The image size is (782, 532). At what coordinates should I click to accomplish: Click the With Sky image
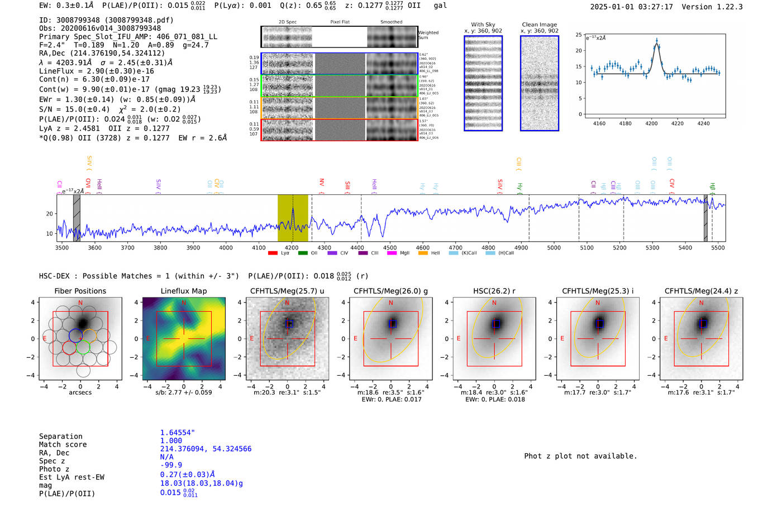click(x=483, y=83)
